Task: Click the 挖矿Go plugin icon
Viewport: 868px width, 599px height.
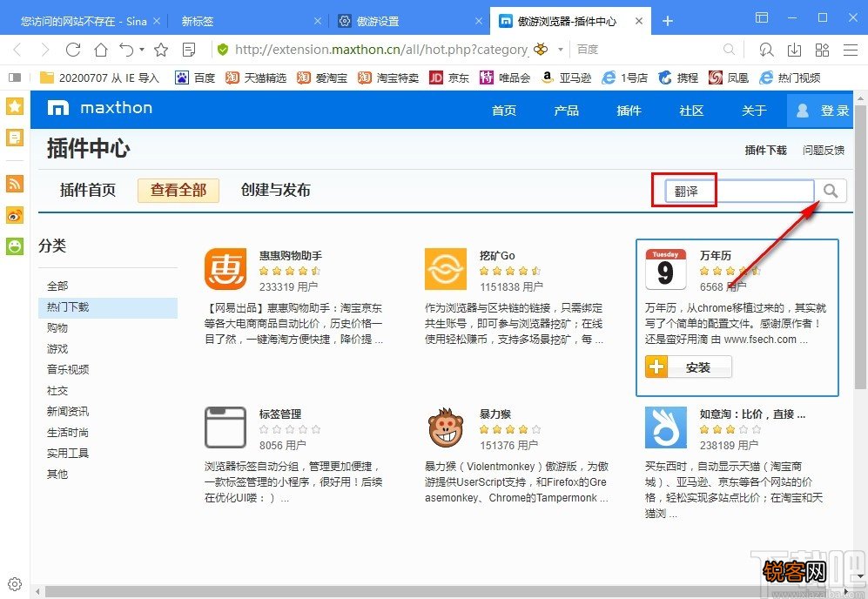Action: point(446,269)
